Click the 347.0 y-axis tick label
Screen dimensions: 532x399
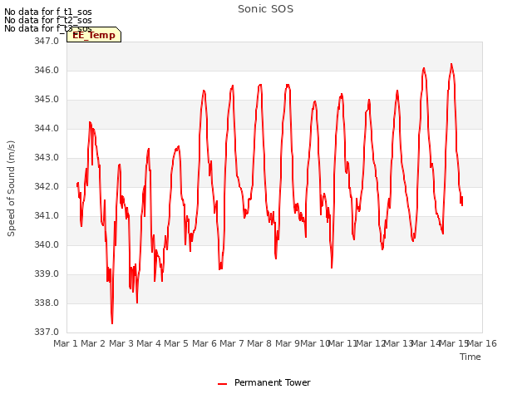coord(47,41)
